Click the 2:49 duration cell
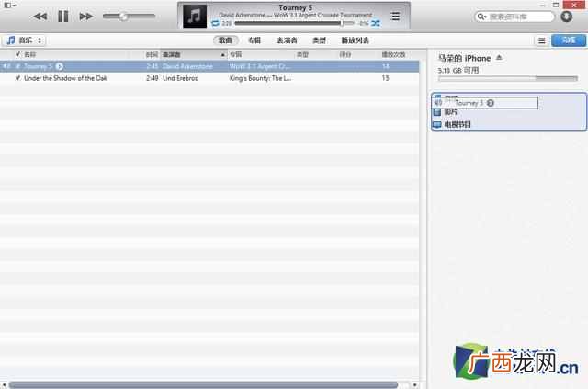This screenshot has width=588, height=389. click(x=152, y=78)
